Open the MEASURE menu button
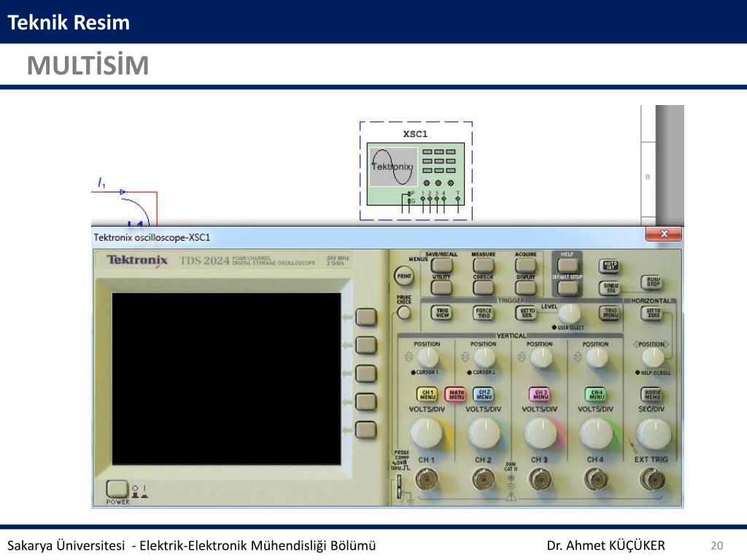 484,265
